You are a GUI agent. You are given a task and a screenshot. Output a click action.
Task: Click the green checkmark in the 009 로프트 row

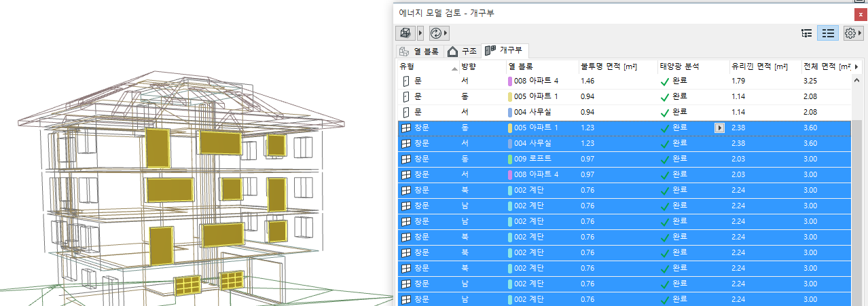pos(665,159)
